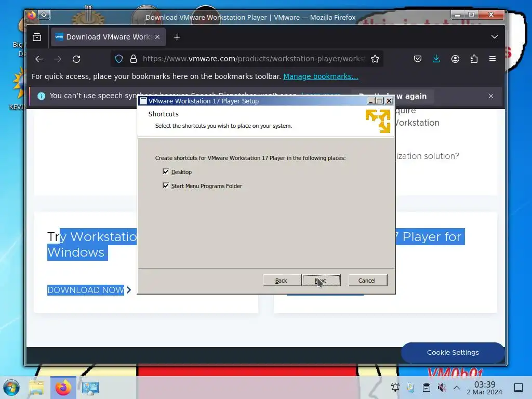Open Firefox window menu icon in titlebar
The image size is (532, 399).
[32, 15]
